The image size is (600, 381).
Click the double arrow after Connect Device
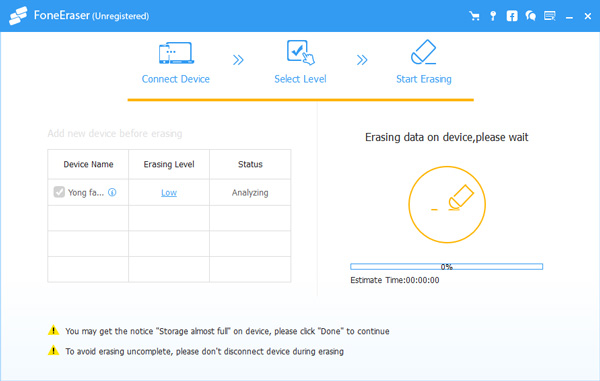click(238, 60)
